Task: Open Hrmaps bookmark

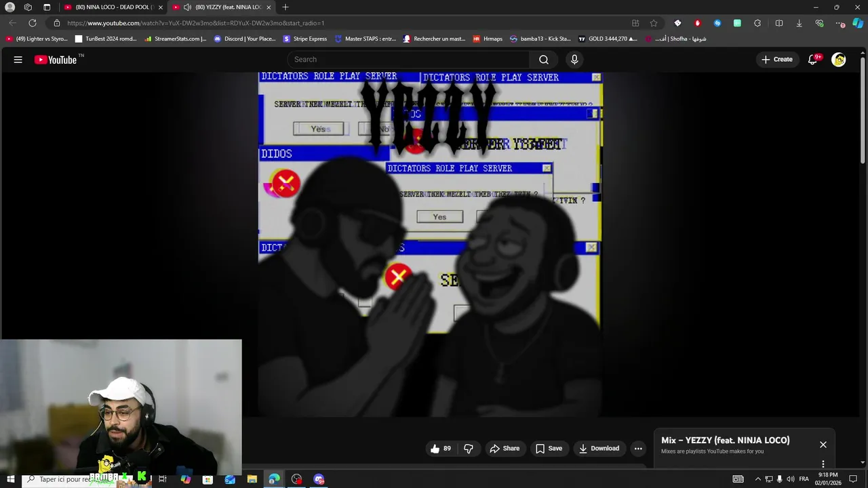Action: (x=488, y=39)
